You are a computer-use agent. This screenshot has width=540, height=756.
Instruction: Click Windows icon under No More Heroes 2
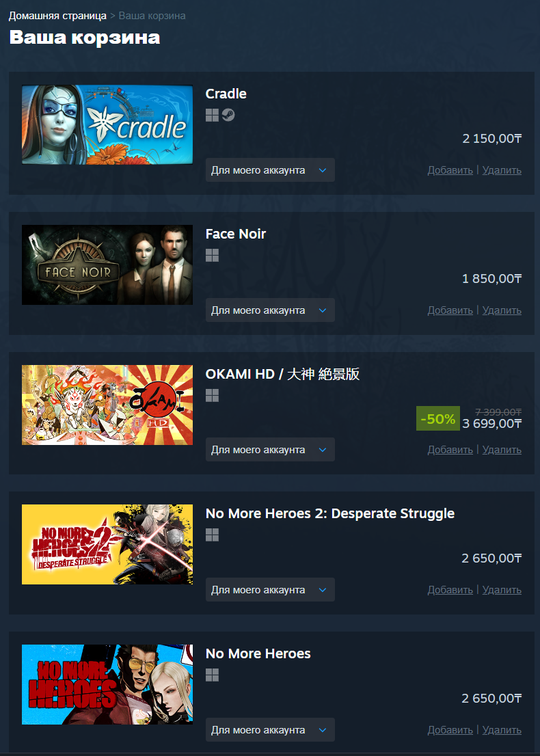(212, 535)
